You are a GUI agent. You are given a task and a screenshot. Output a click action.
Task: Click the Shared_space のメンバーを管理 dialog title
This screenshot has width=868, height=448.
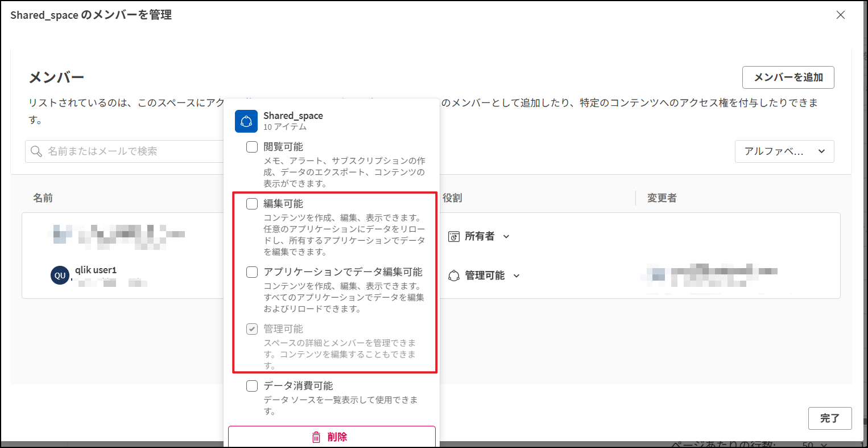coord(91,15)
